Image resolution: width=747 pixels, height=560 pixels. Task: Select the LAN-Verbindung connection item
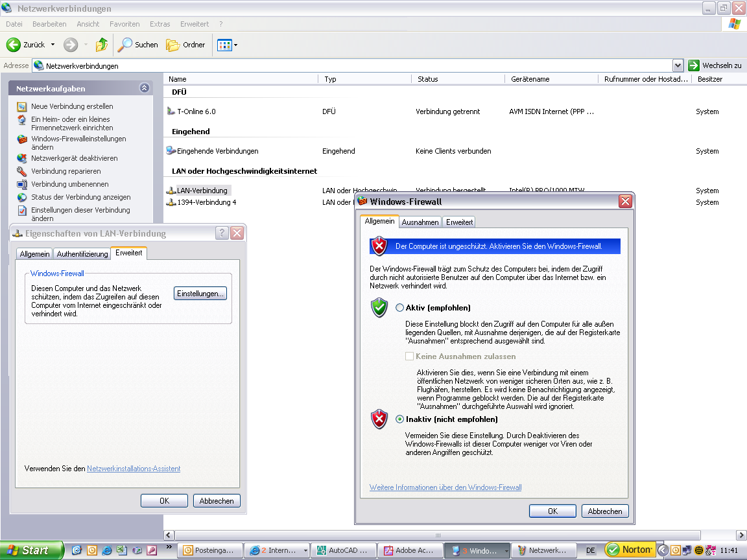(198, 191)
